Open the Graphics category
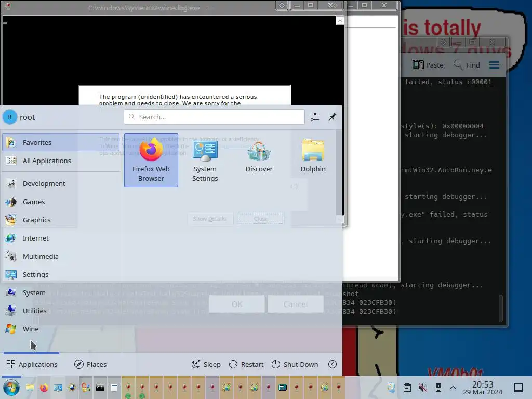The image size is (532, 399). click(x=61, y=220)
